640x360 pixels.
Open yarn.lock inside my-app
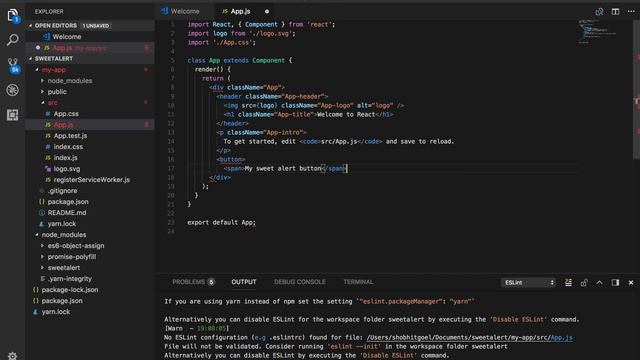click(90, 224)
